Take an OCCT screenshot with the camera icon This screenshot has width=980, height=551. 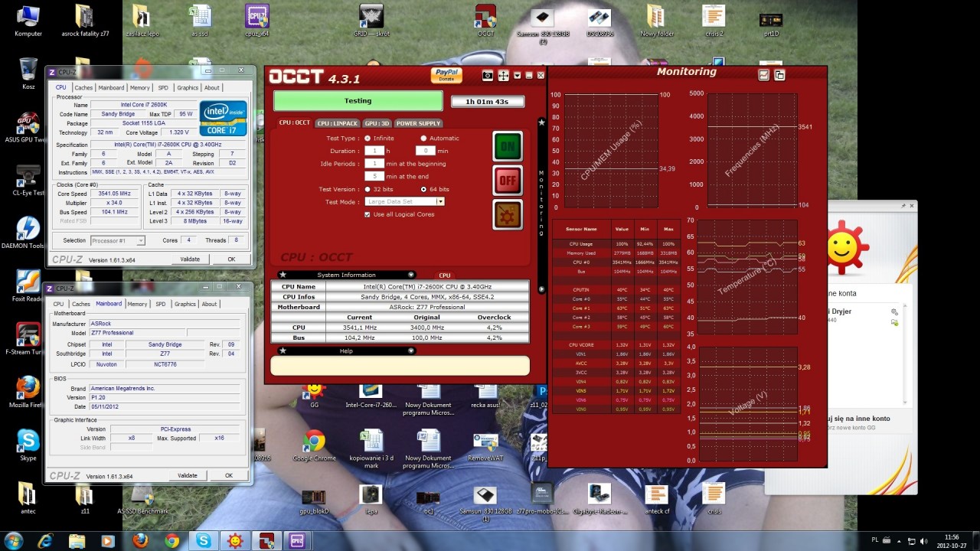(488, 76)
